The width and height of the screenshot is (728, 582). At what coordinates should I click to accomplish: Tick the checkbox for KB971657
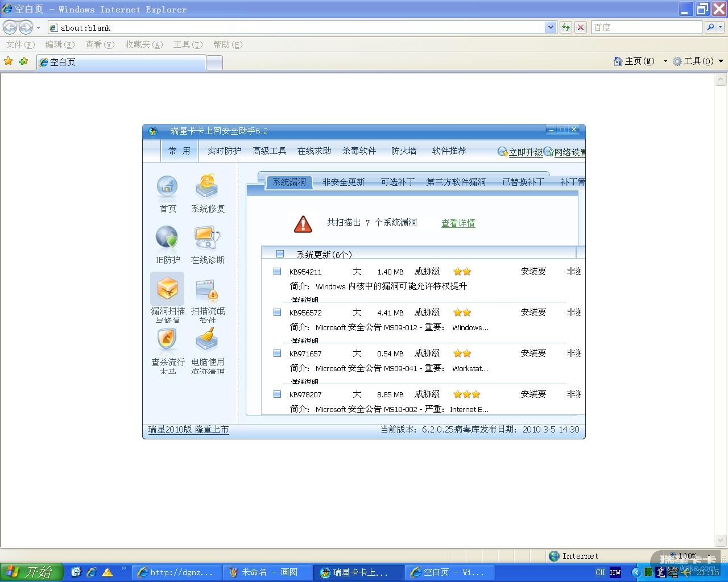tap(277, 354)
